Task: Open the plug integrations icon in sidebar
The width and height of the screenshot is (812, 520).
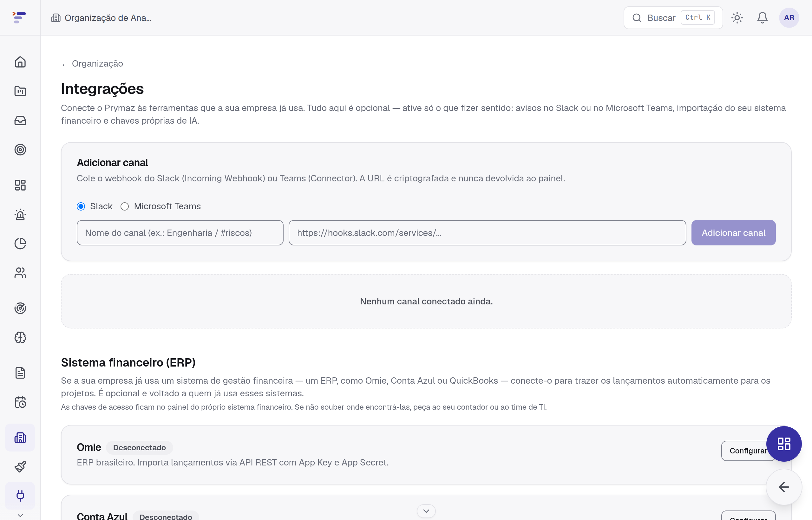Action: tap(20, 496)
